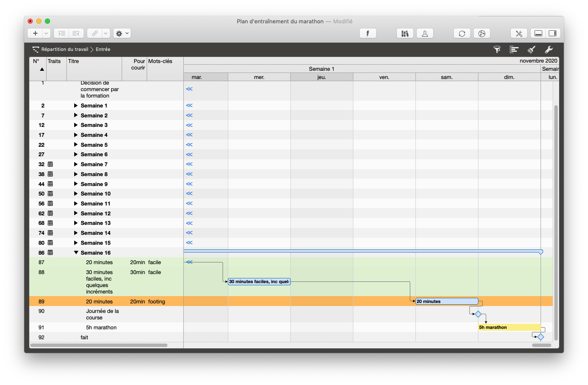Select the yellow 5h marathon Gantt bar

pyautogui.click(x=509, y=327)
